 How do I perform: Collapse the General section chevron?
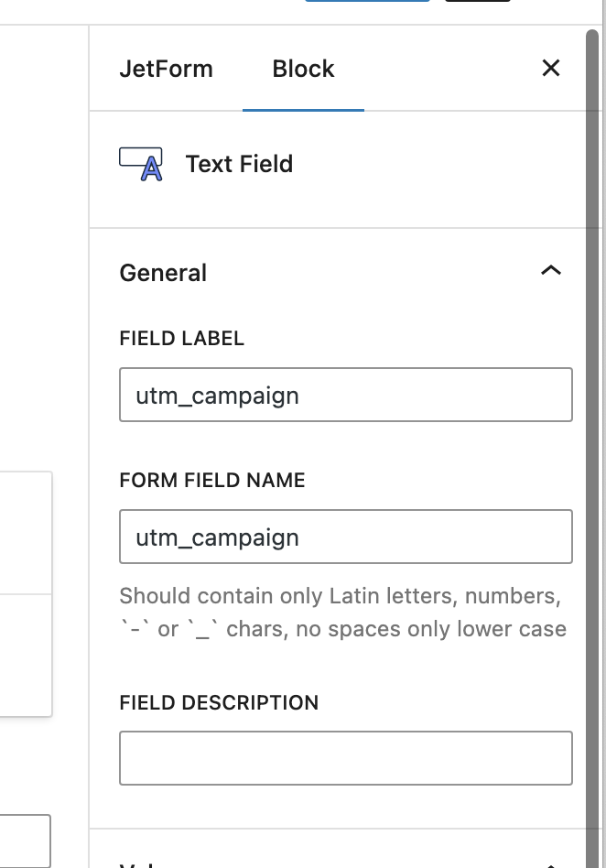click(x=551, y=271)
